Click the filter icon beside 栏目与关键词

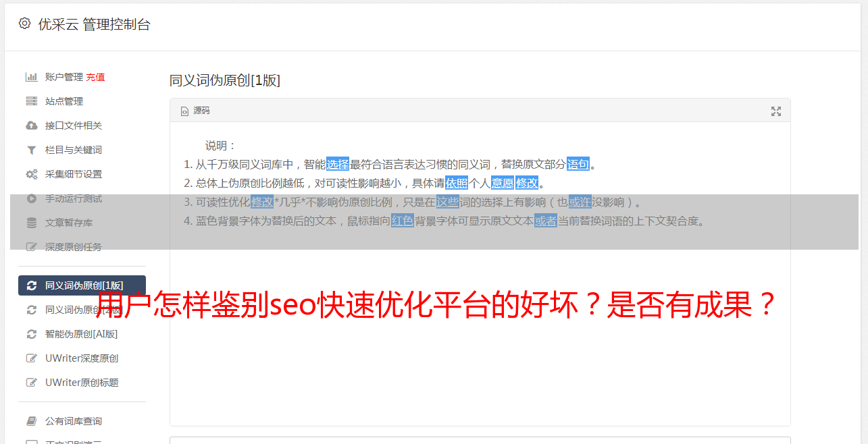click(31, 150)
